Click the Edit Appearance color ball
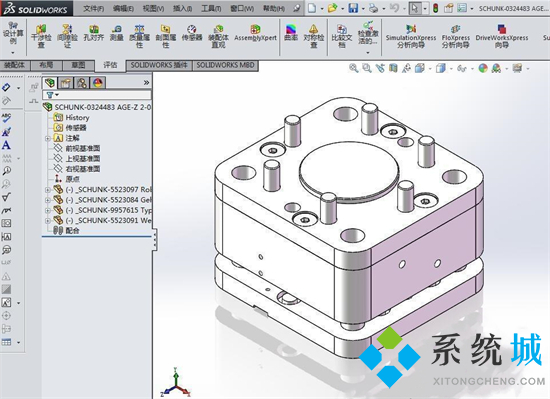The height and width of the screenshot is (399, 550). pyautogui.click(x=483, y=68)
